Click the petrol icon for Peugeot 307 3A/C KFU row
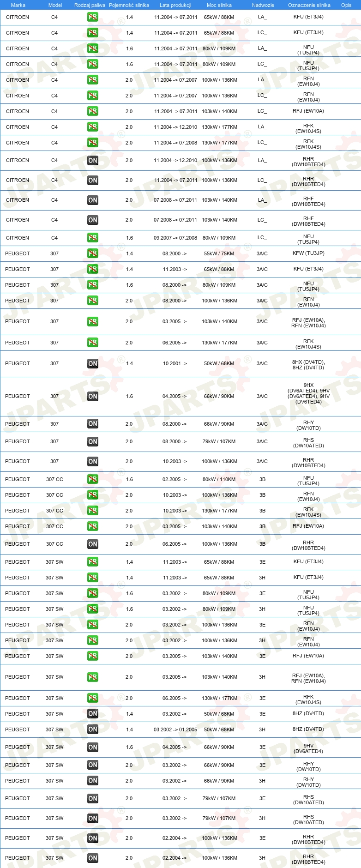Image resolution: width=361 pixels, height=868 pixels. tap(92, 269)
